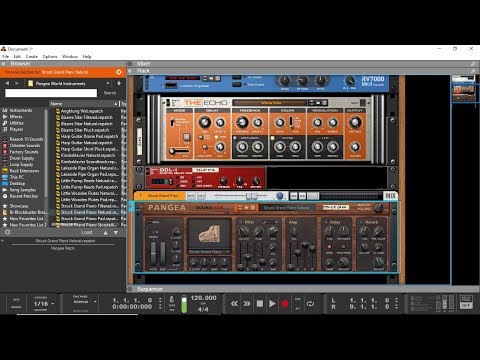Click the browser search input field

[51, 93]
